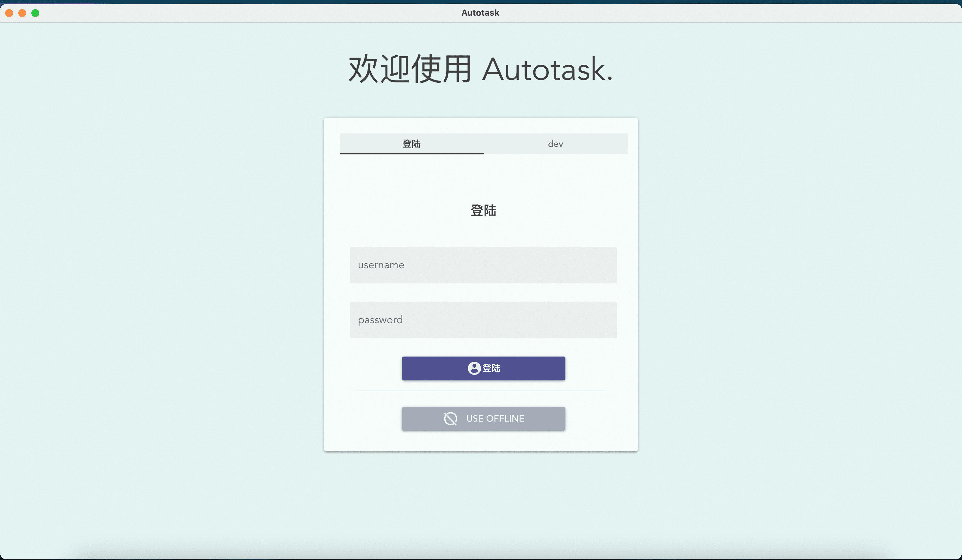This screenshot has height=560, width=962.
Task: Click the Autotask window title text
Action: [x=480, y=13]
